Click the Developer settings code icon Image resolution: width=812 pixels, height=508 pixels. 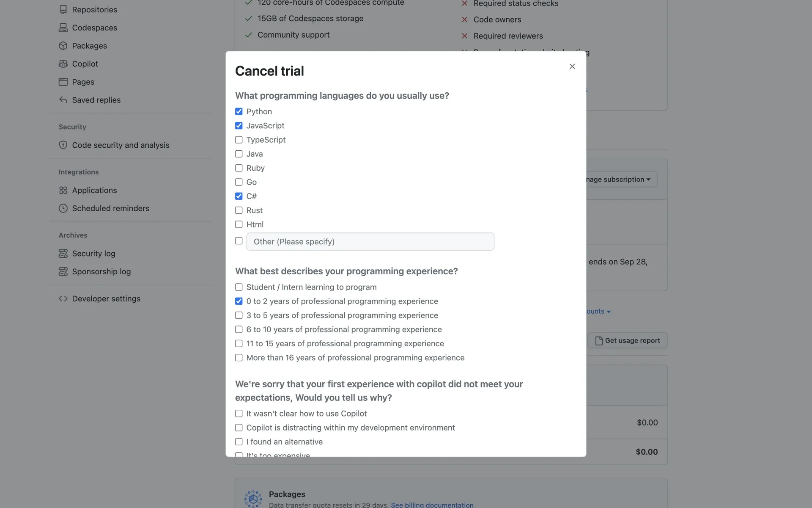(63, 299)
